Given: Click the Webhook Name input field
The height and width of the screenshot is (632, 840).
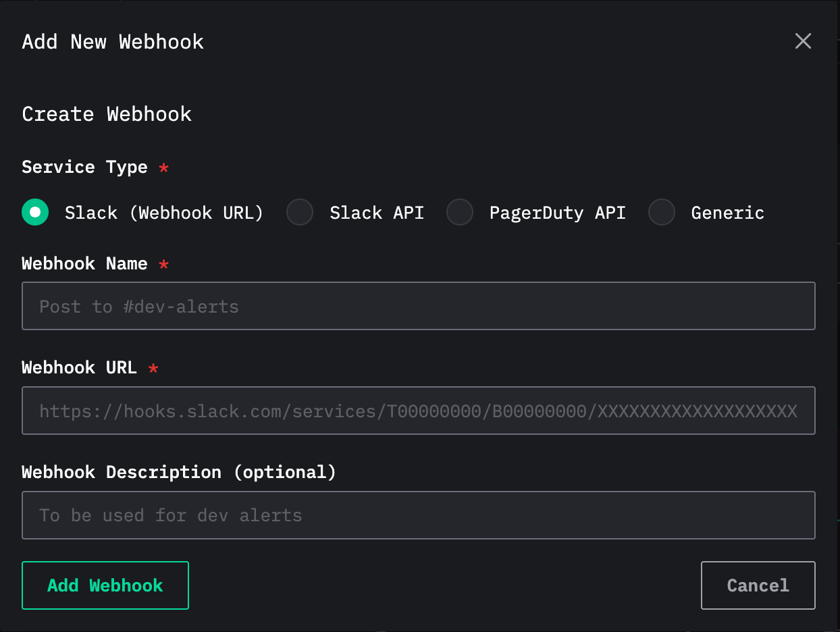Looking at the screenshot, I should pyautogui.click(x=419, y=306).
